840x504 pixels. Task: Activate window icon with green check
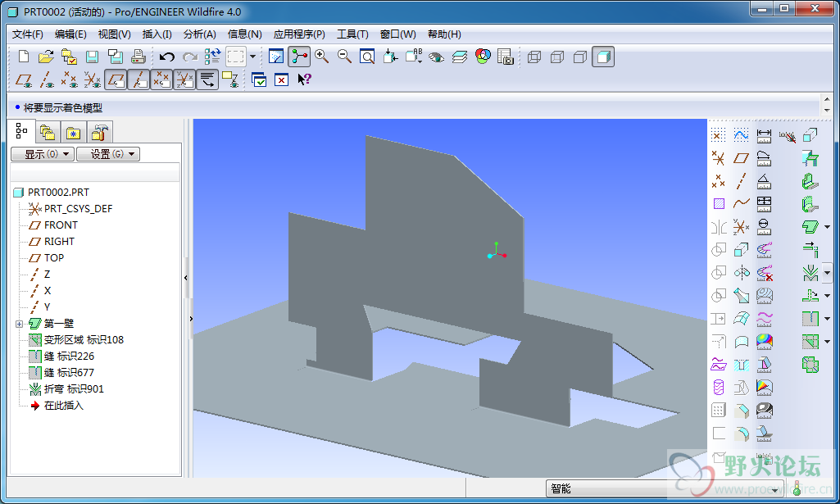(259, 79)
